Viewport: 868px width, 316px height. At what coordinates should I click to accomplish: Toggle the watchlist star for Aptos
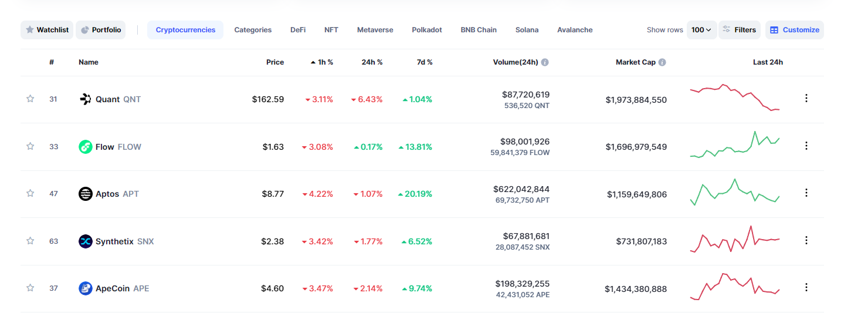pos(30,193)
